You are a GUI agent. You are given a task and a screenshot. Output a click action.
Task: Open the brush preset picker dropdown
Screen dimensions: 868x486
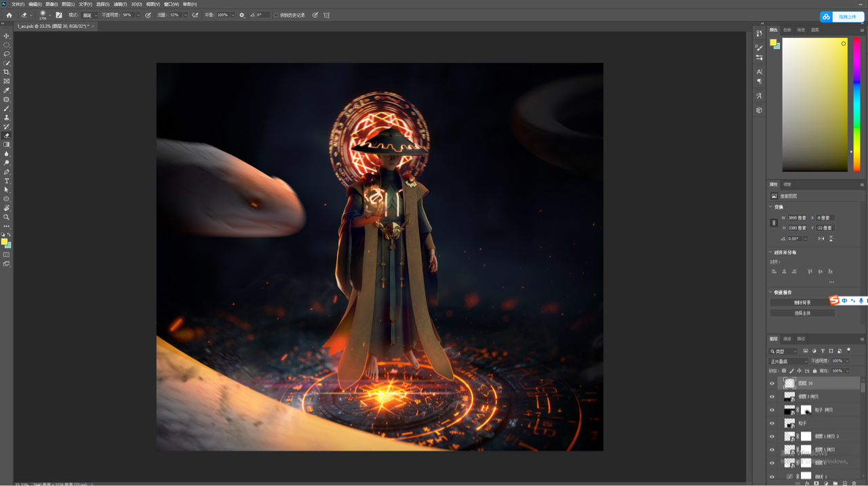pos(50,15)
